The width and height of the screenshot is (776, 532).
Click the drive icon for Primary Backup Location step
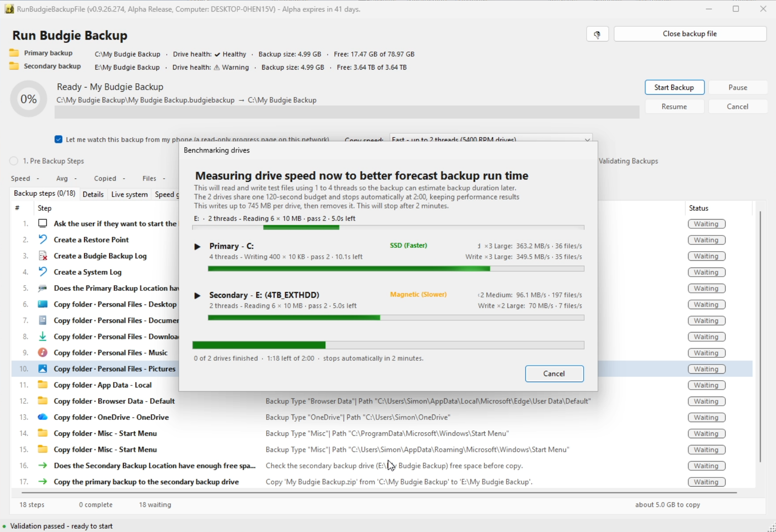[x=43, y=288]
